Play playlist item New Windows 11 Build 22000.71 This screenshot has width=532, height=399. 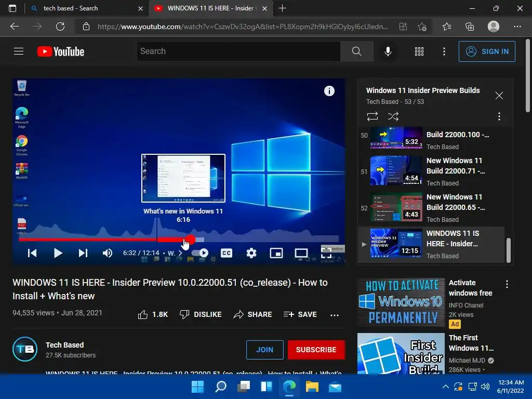click(431, 171)
